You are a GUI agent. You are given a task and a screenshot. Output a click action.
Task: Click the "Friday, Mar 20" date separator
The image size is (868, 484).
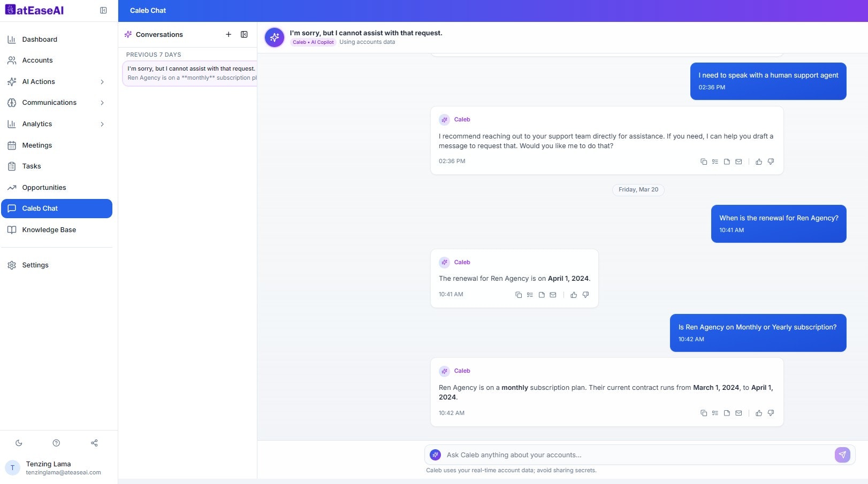(638, 190)
